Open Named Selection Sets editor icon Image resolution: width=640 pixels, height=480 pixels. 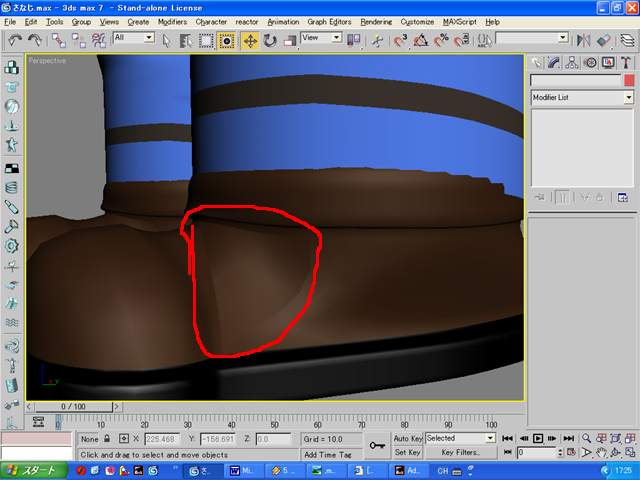[x=484, y=40]
